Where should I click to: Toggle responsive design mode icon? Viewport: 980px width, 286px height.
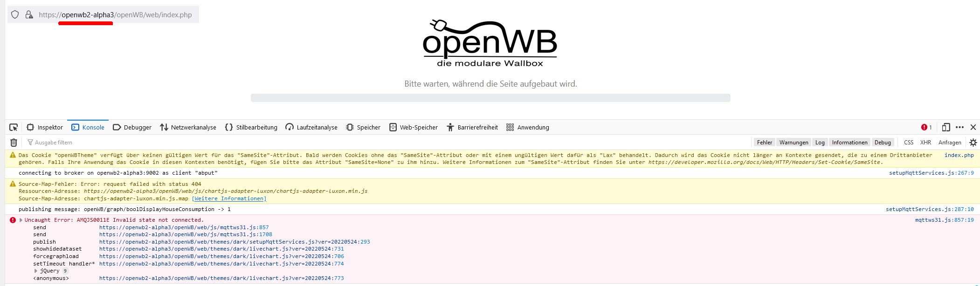[946, 127]
